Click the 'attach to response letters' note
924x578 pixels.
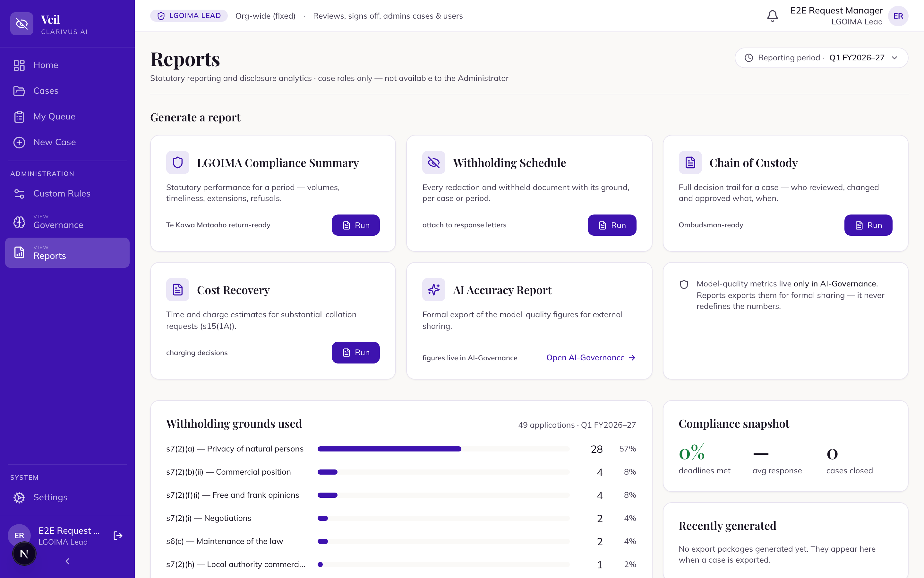(464, 225)
